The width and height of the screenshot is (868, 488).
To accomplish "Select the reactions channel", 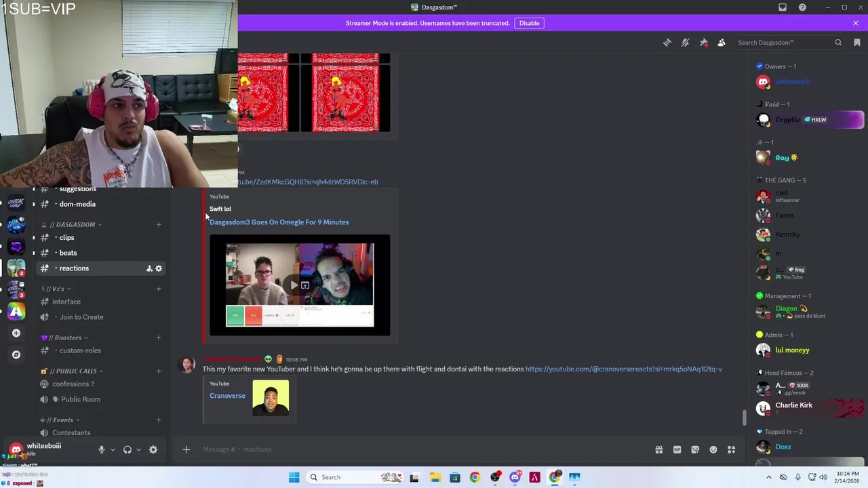I will pyautogui.click(x=100, y=268).
